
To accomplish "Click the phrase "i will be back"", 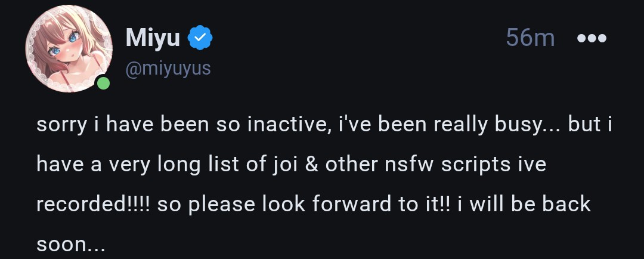I will (x=525, y=204).
